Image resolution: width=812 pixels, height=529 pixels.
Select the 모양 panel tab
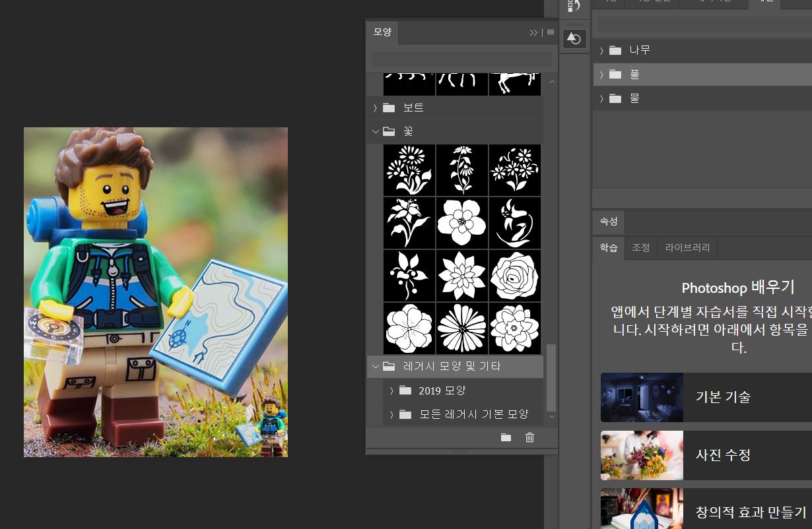tap(382, 32)
